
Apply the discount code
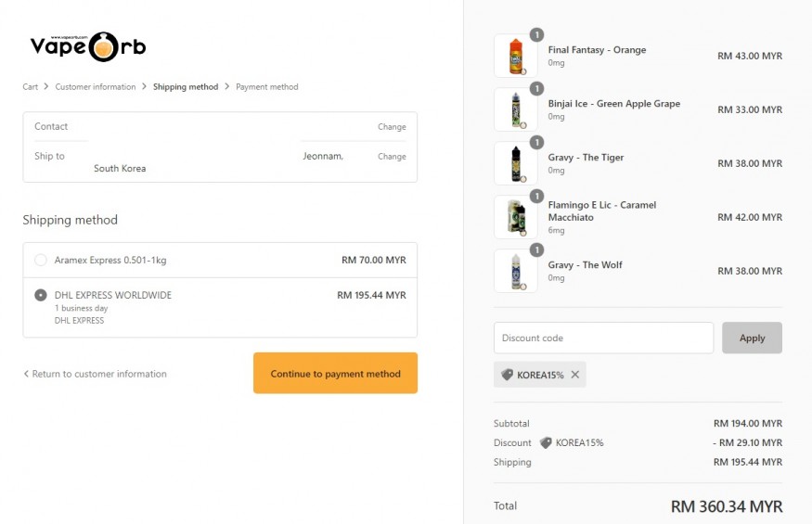752,339
